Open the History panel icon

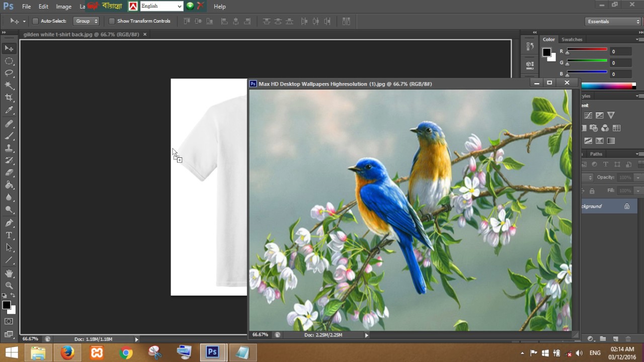(530, 47)
